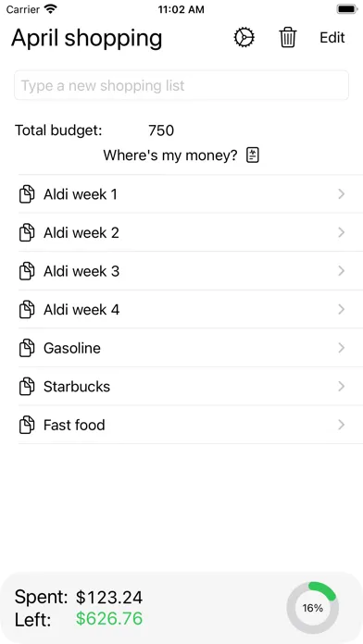Tap the document icon next to Gasoline

click(x=27, y=348)
